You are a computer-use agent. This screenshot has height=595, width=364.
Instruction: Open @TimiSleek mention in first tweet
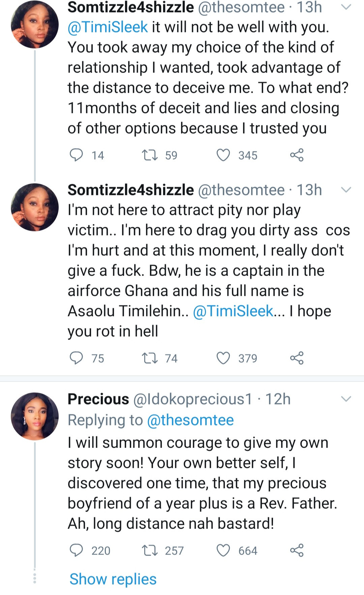tap(108, 27)
